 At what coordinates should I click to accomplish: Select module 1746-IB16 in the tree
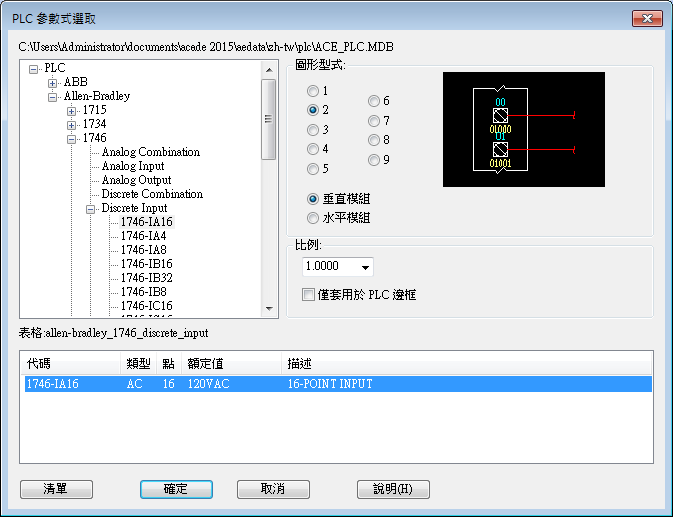pyautogui.click(x=146, y=264)
